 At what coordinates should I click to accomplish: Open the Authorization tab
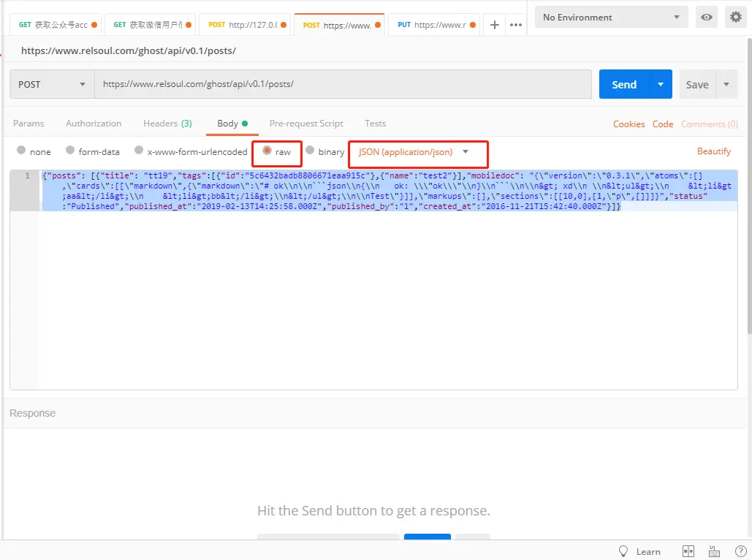(94, 124)
